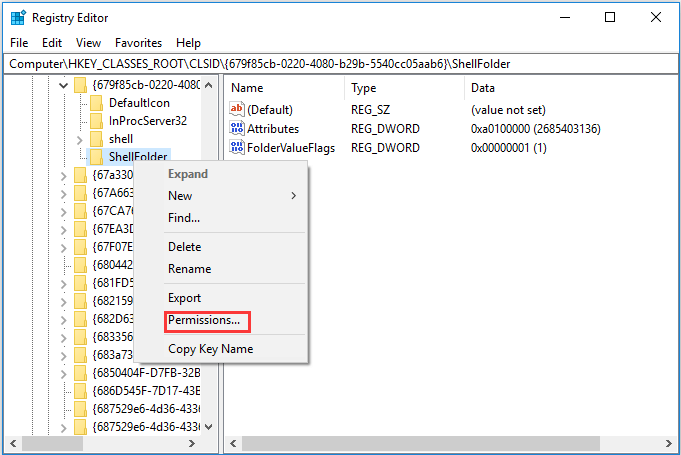Click the Registry Editor app icon in title bar
Viewport: 681px width, 455px height.
point(18,18)
